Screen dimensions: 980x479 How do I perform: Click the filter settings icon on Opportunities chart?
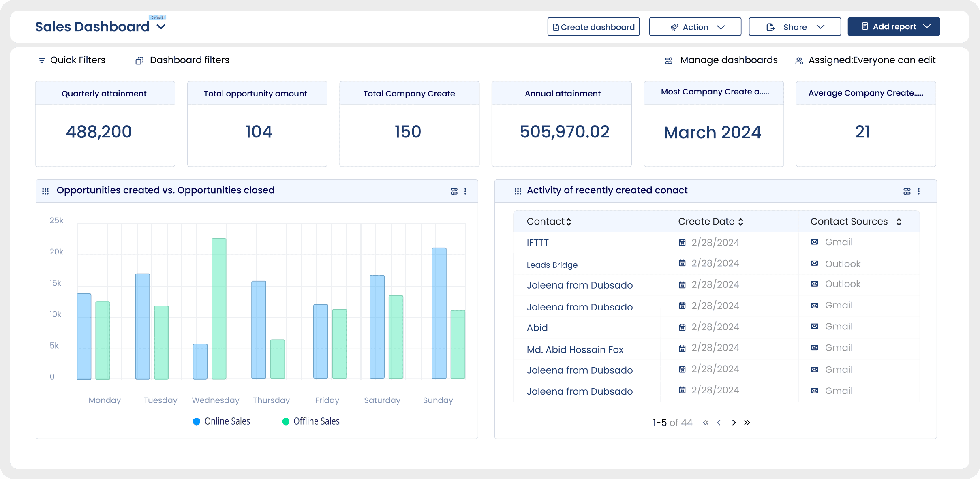(x=454, y=191)
